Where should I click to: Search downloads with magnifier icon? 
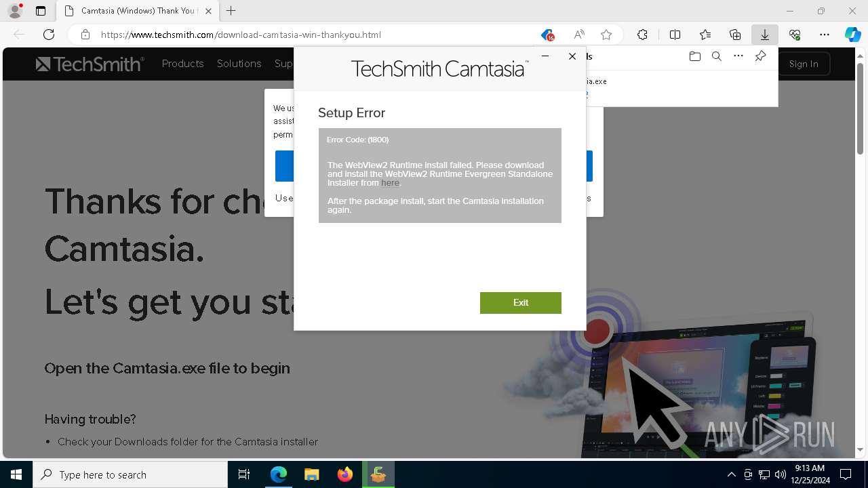click(716, 56)
